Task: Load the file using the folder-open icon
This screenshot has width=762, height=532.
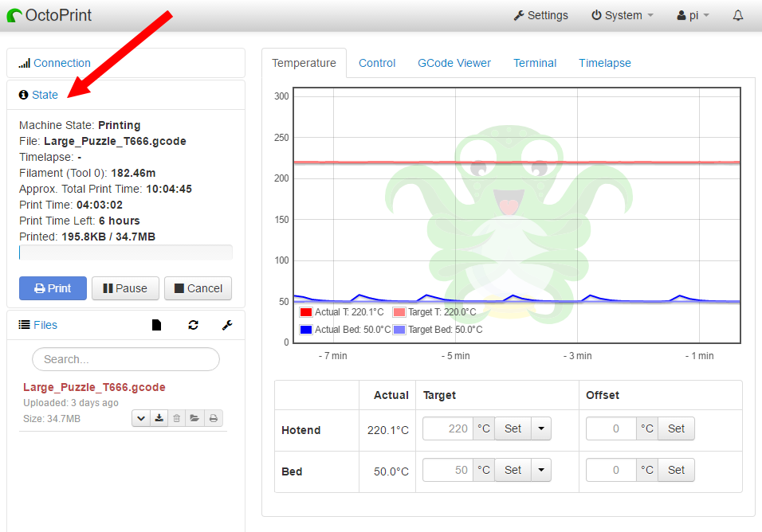Action: [195, 418]
